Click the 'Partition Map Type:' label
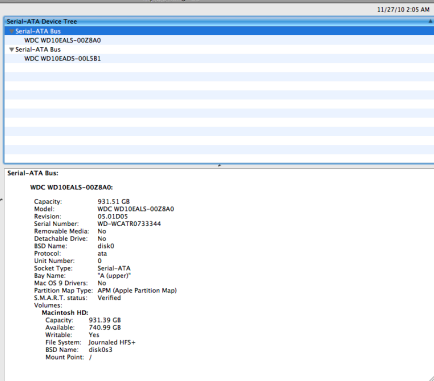The height and width of the screenshot is (381, 434). (63, 291)
